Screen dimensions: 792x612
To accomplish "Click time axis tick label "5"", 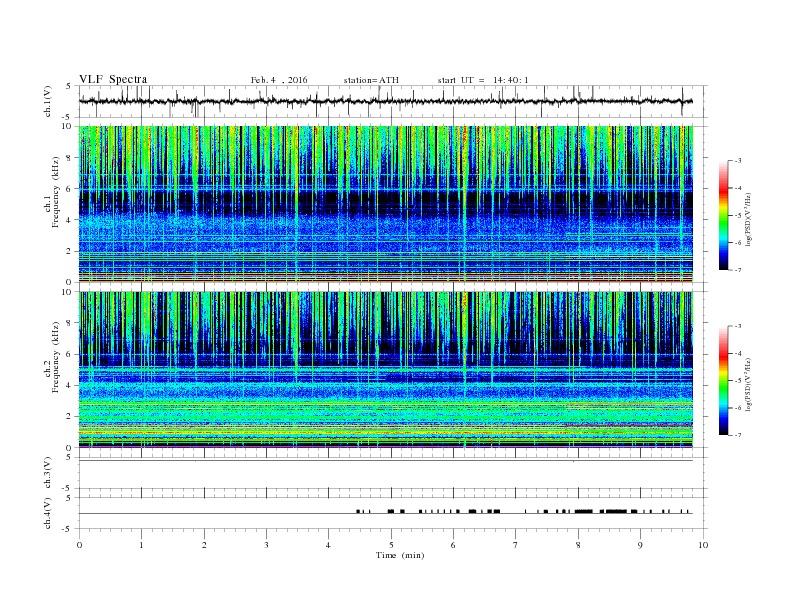I will click(391, 545).
